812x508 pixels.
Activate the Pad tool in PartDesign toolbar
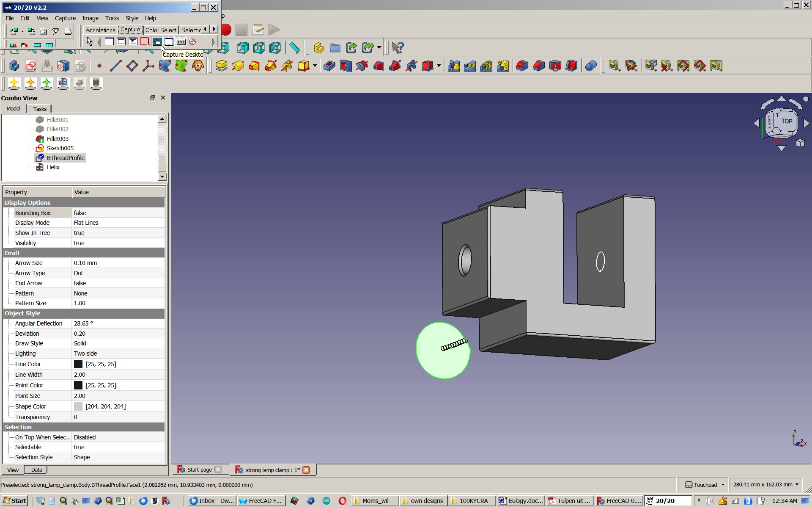(x=221, y=66)
